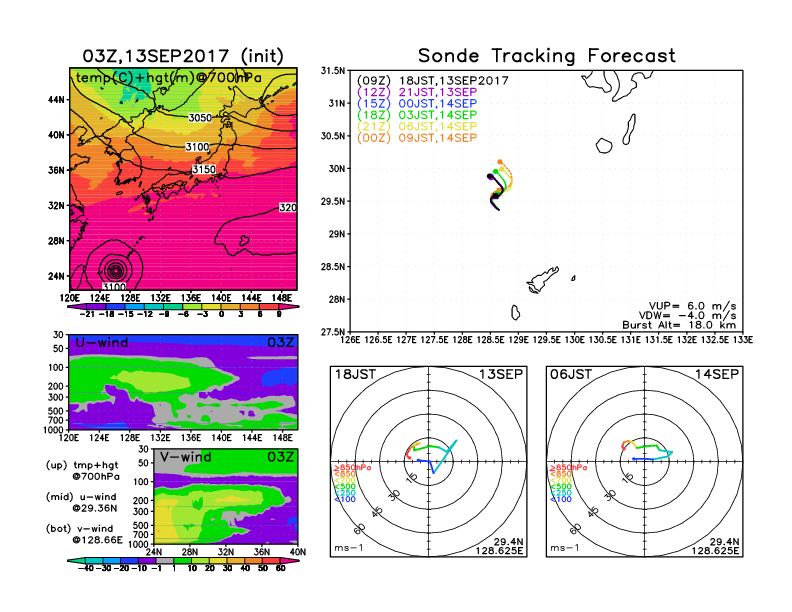The width and height of the screenshot is (792, 612).
Task: Click the purple end of temperature colorbar
Action: tap(75, 307)
